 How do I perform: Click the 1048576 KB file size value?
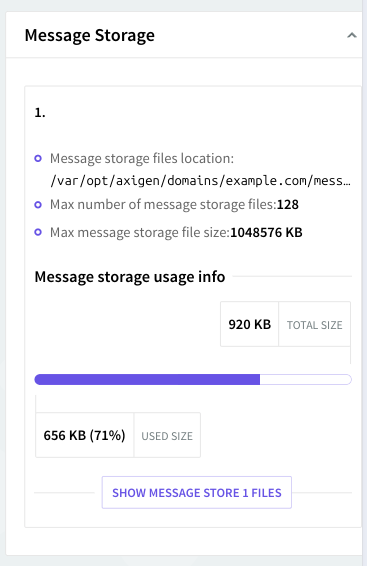266,232
